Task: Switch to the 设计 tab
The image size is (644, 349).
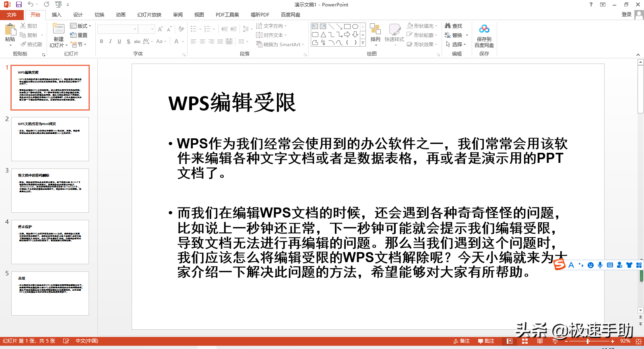Action: (78, 15)
